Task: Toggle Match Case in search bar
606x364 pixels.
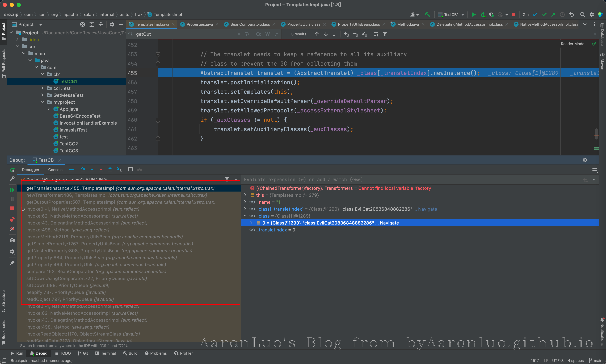Action: 259,34
